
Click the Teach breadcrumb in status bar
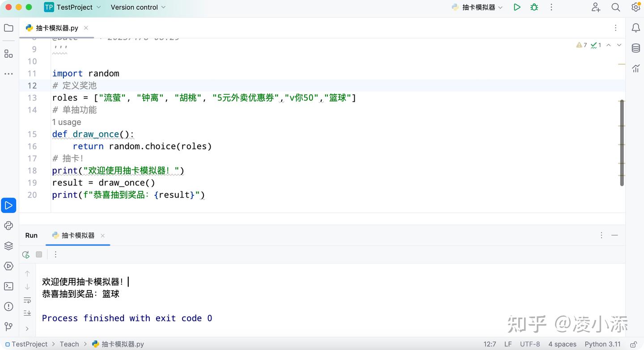point(69,344)
